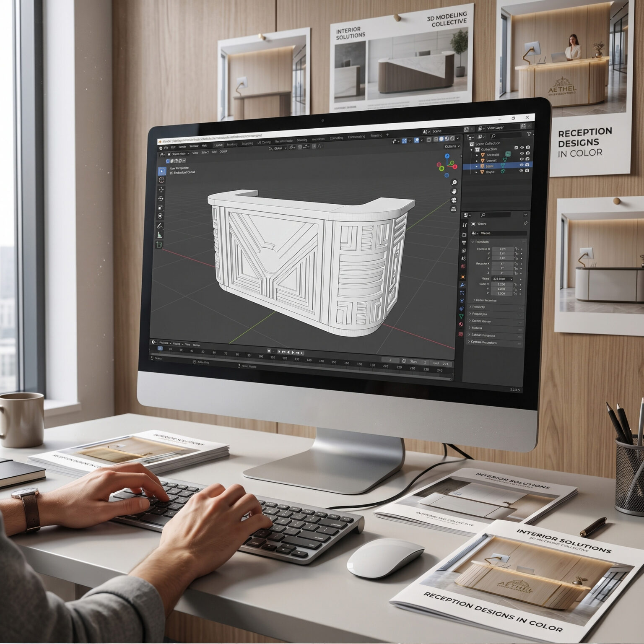Select the Annotate tool

pos(160,226)
